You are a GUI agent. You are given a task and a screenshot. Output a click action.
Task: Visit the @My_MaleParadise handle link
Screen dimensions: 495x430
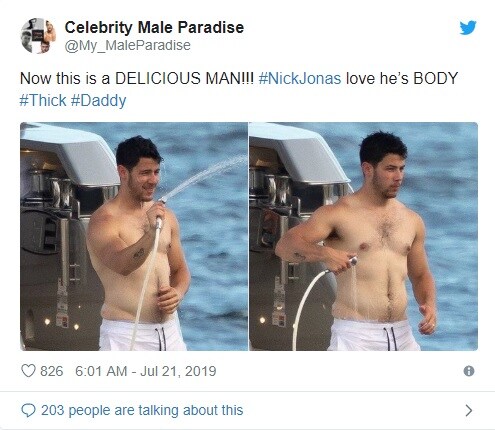(x=127, y=45)
